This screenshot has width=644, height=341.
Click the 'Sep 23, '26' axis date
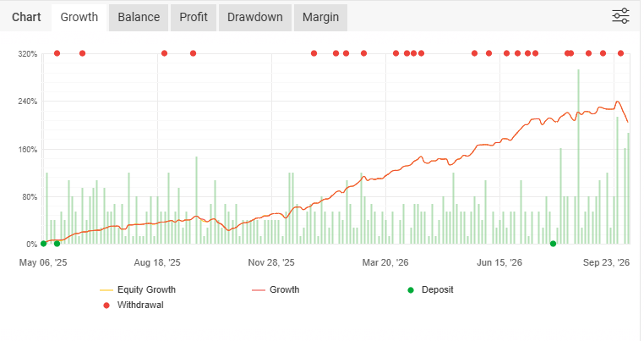pyautogui.click(x=606, y=262)
